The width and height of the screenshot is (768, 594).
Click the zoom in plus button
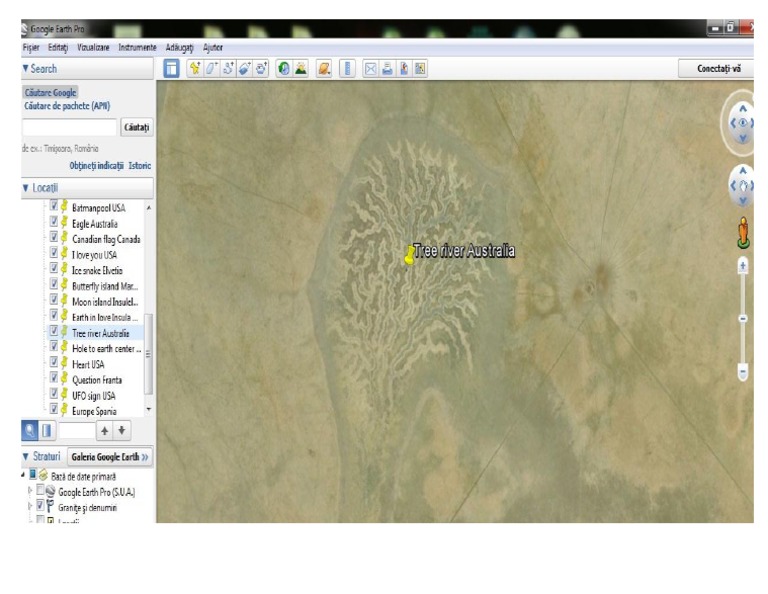pyautogui.click(x=743, y=266)
